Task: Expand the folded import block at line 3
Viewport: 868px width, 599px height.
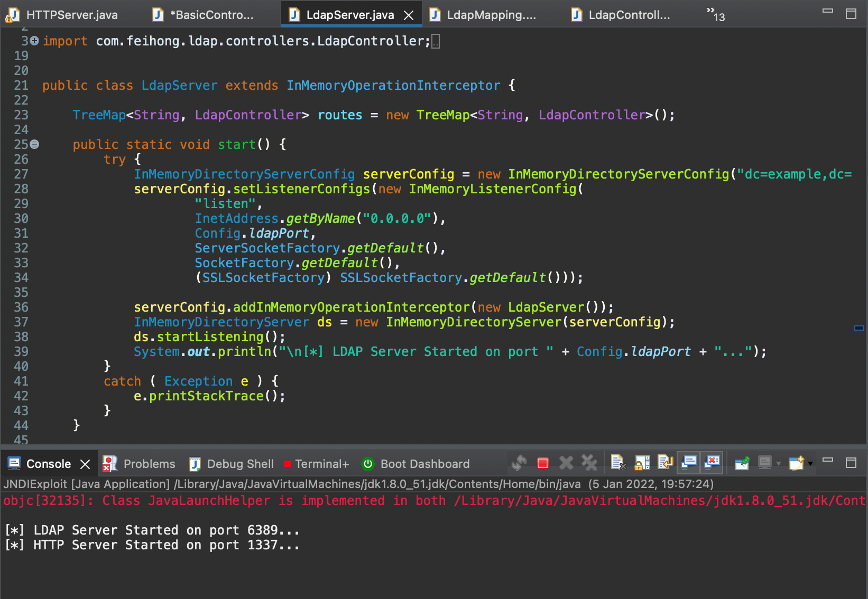Action: pyautogui.click(x=34, y=41)
